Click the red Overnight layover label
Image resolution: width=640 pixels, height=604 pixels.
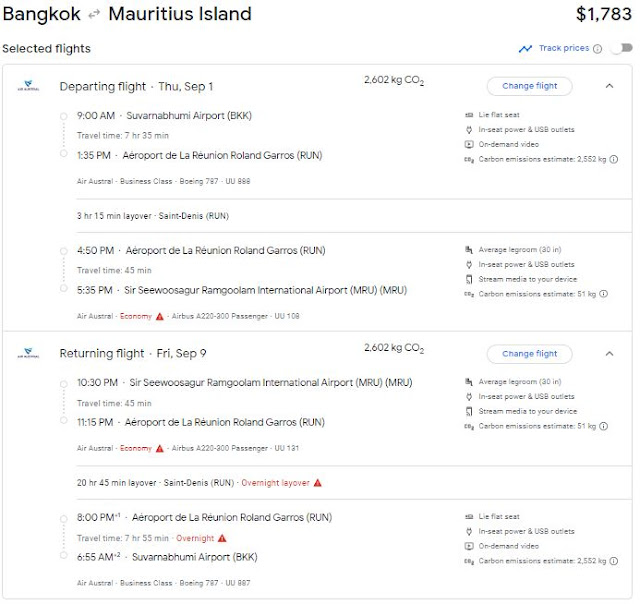pos(276,483)
